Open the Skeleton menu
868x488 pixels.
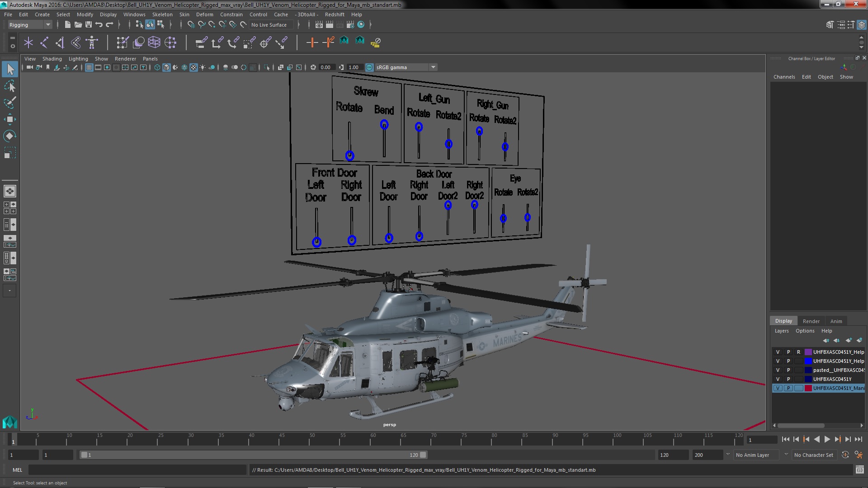tap(162, 14)
